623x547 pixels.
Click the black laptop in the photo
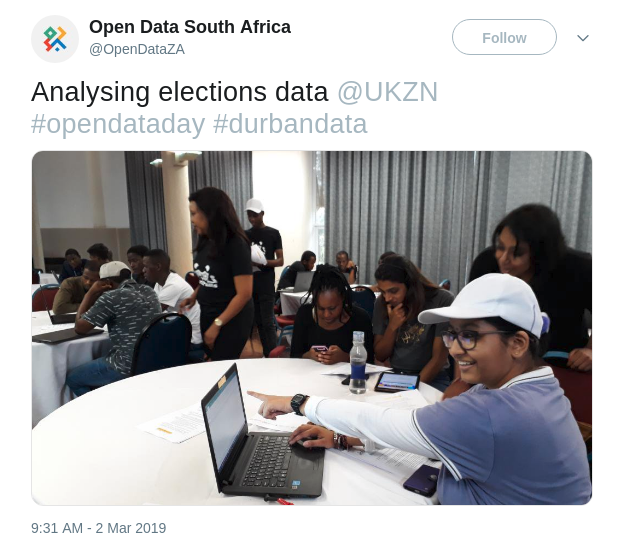pyautogui.click(x=258, y=435)
